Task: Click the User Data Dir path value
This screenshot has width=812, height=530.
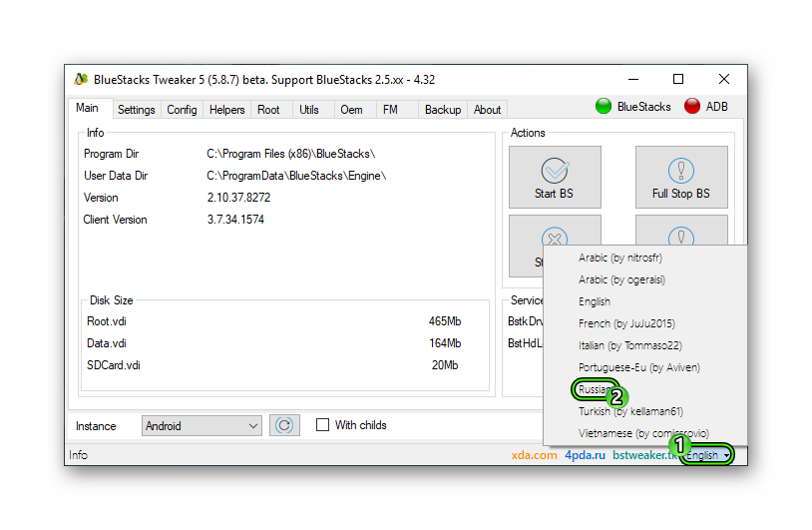Action: click(x=296, y=176)
